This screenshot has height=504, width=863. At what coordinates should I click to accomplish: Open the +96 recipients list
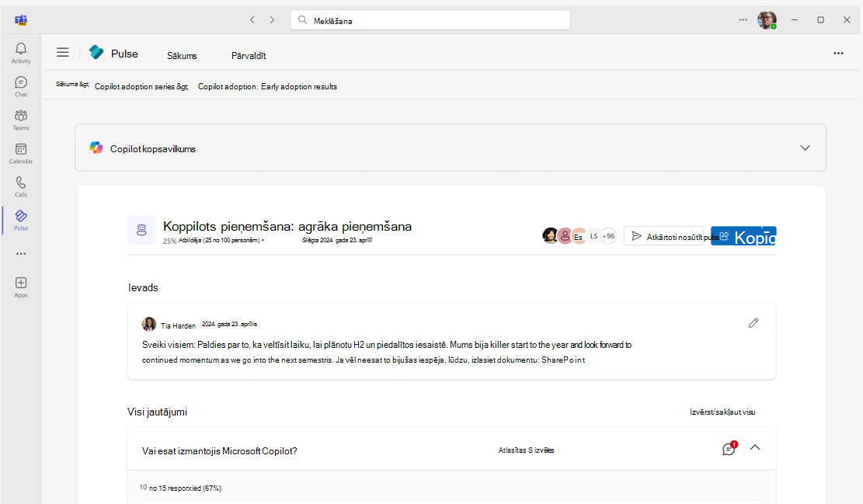[608, 236]
